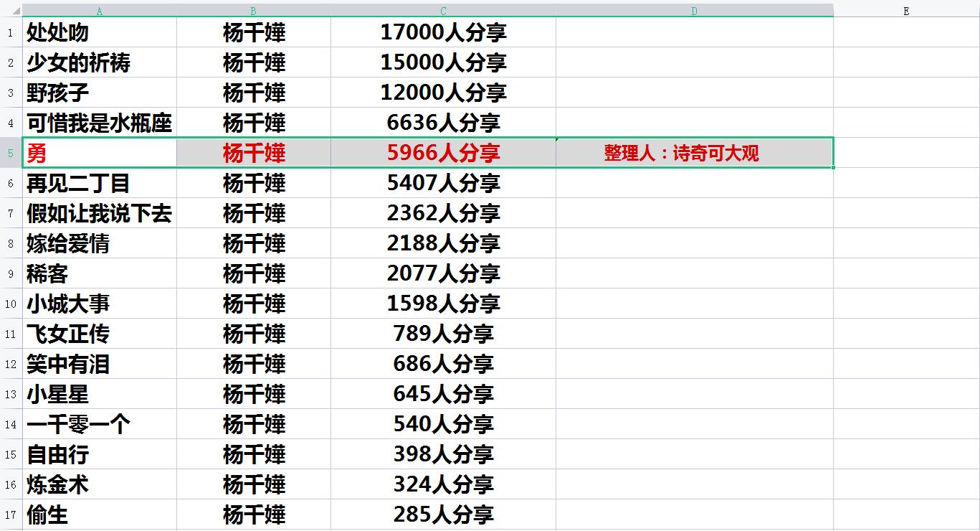Click the cell containing 炼金术
Screen dimensions: 980x531
pyautogui.click(x=100, y=484)
